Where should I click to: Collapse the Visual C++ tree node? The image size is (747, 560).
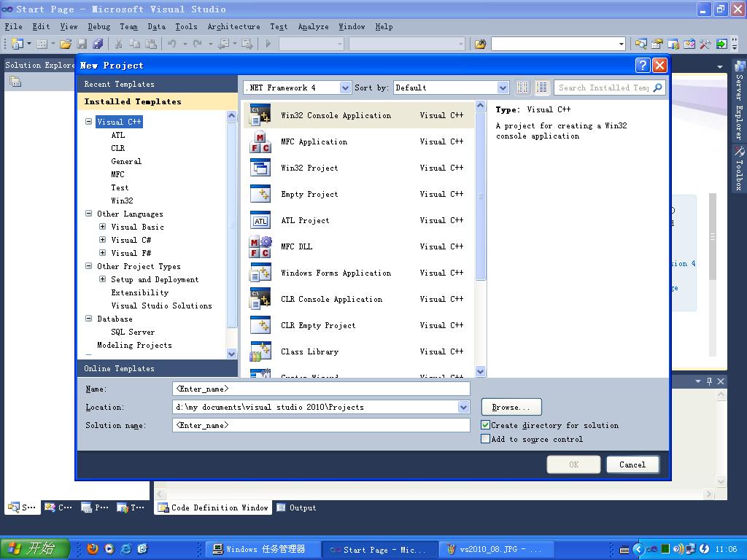88,122
